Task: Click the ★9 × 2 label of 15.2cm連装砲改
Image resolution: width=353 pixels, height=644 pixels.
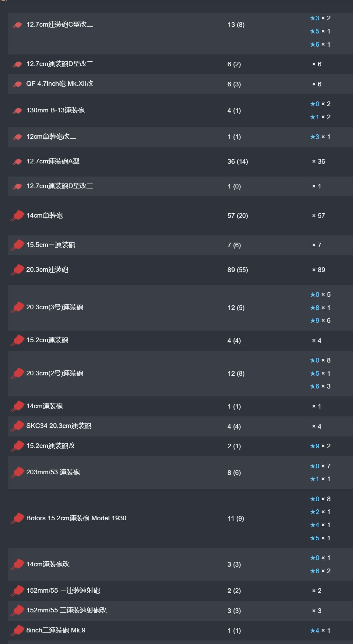Action: (x=320, y=446)
